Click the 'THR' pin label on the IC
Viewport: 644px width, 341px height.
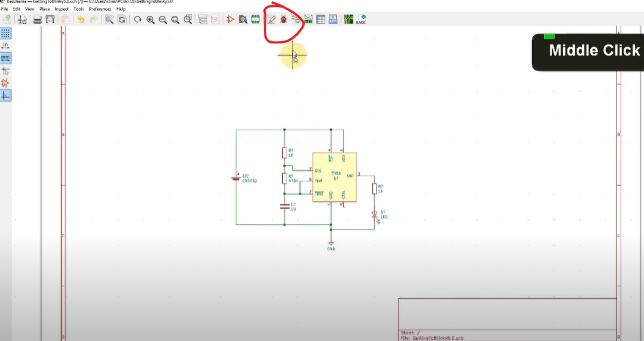[x=319, y=181]
